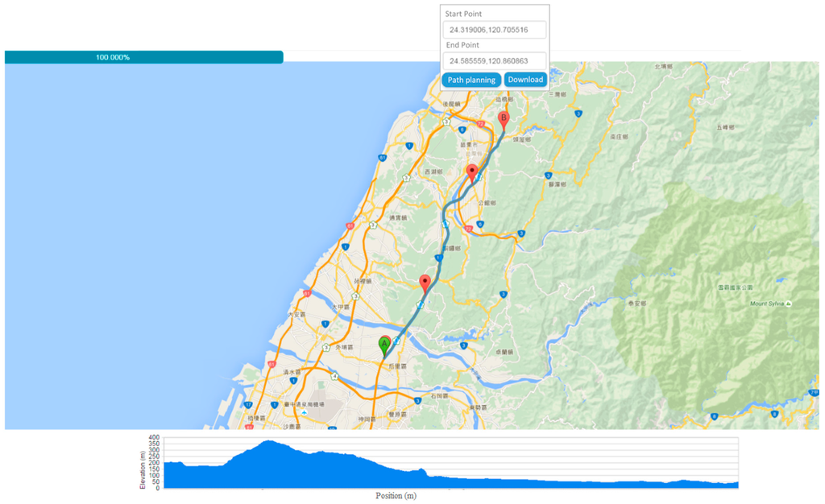Click the 豐原區 map label
Screen dimensions: 825x504
(x=397, y=415)
